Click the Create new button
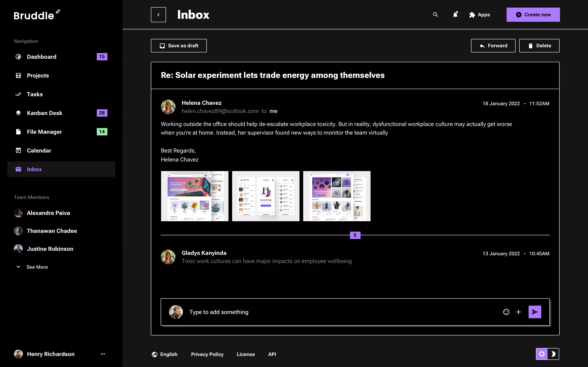 pyautogui.click(x=533, y=14)
